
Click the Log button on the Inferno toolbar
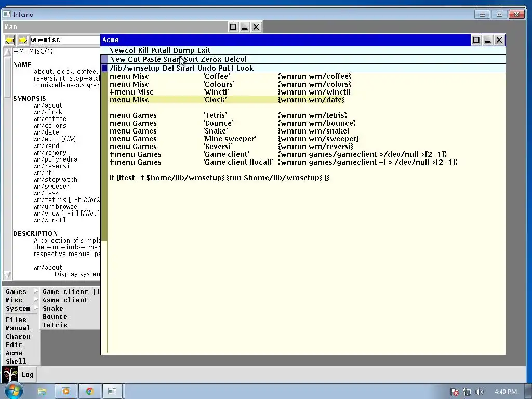(28, 375)
